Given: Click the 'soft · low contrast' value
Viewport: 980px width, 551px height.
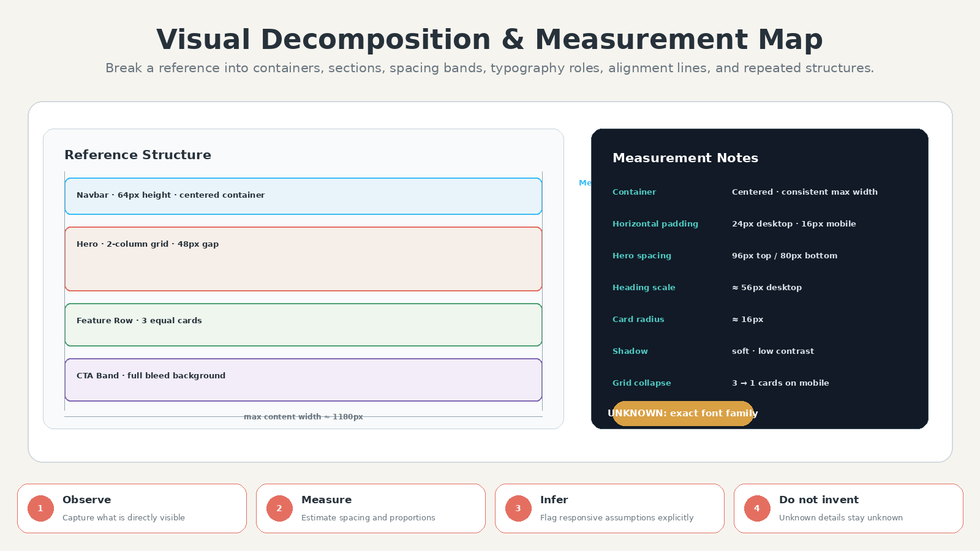Looking at the screenshot, I should point(773,351).
